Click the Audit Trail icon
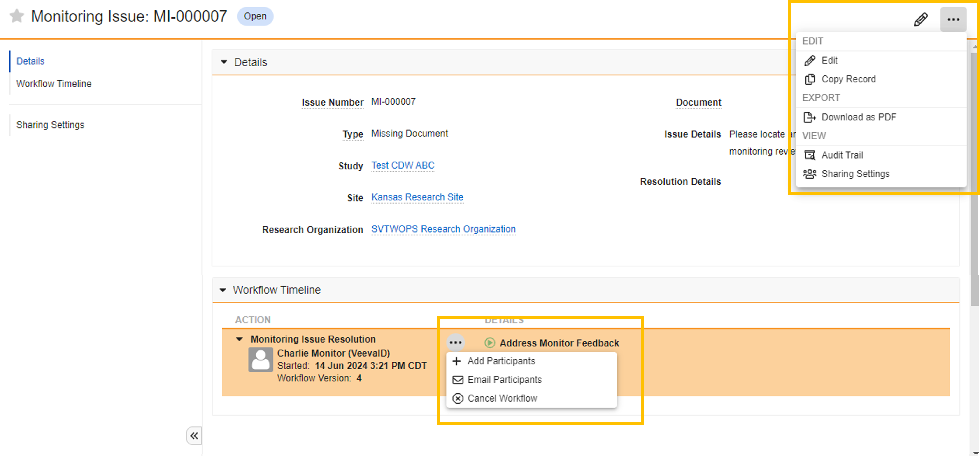 point(810,155)
